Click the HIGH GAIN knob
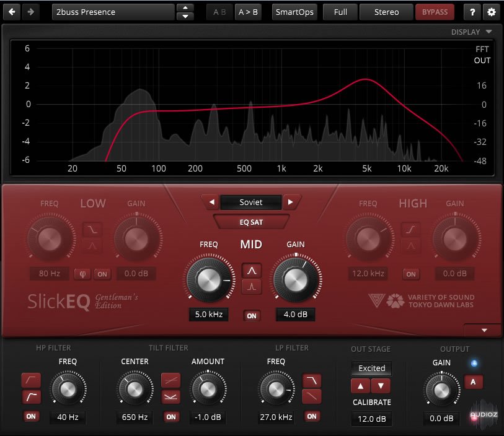The image size is (504, 436). (455, 239)
